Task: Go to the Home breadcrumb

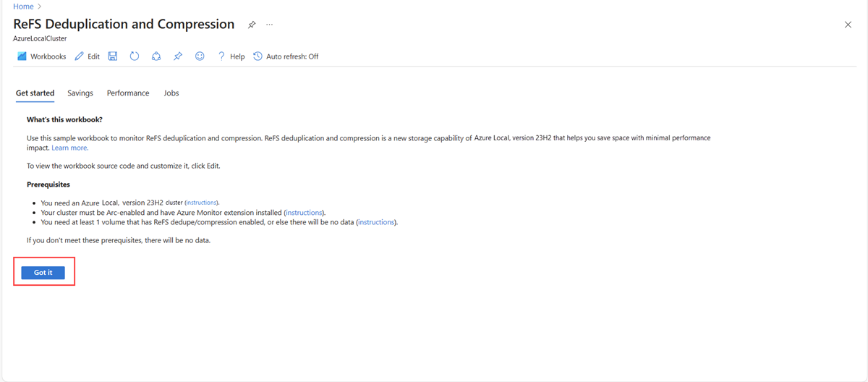Action: coord(23,7)
